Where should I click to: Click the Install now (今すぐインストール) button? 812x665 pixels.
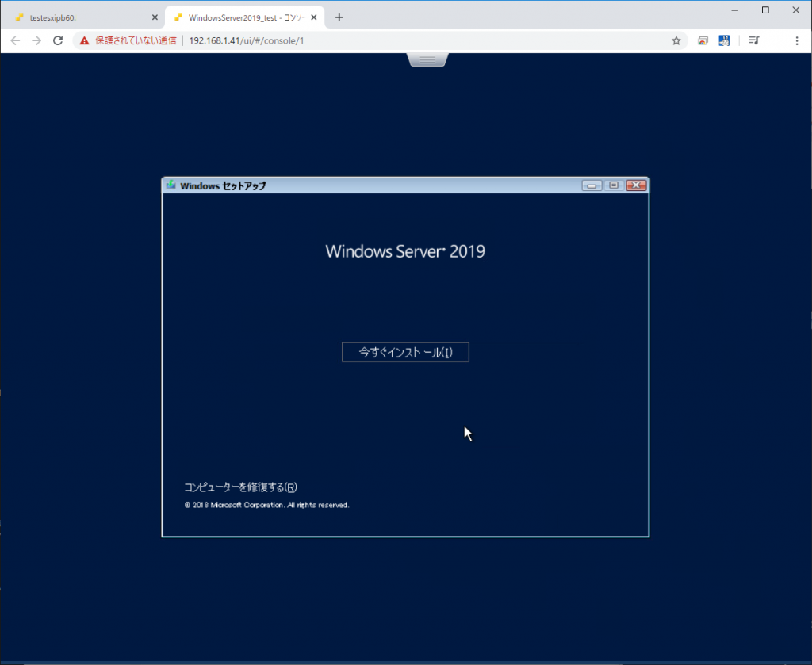pyautogui.click(x=405, y=352)
